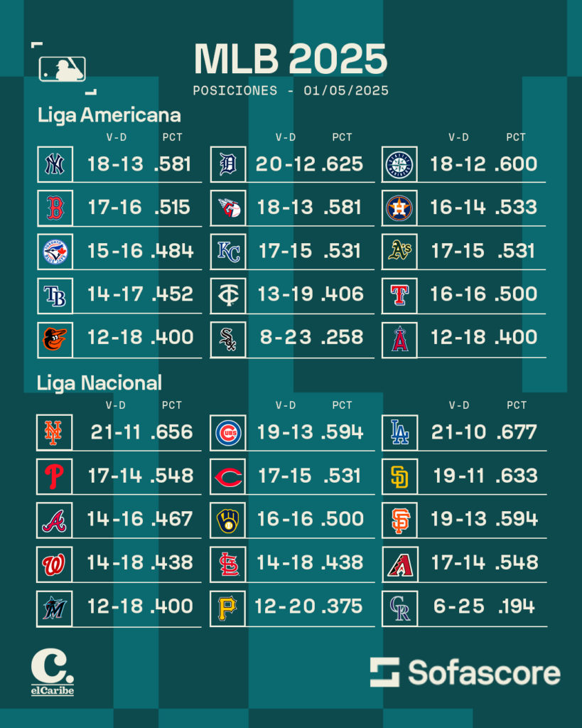The image size is (582, 728).
Task: Tap the Colorado Rockies logo
Action: [400, 609]
